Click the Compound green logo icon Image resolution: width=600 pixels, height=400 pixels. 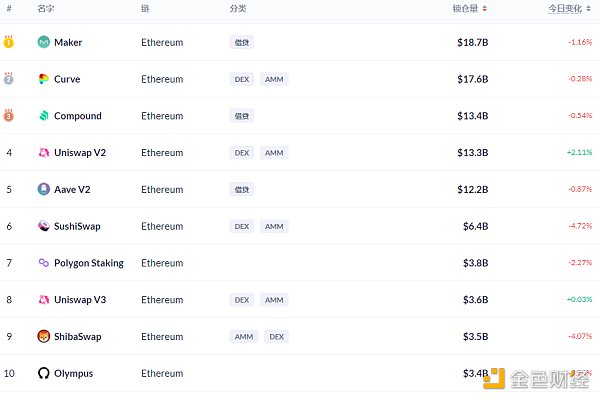43,116
